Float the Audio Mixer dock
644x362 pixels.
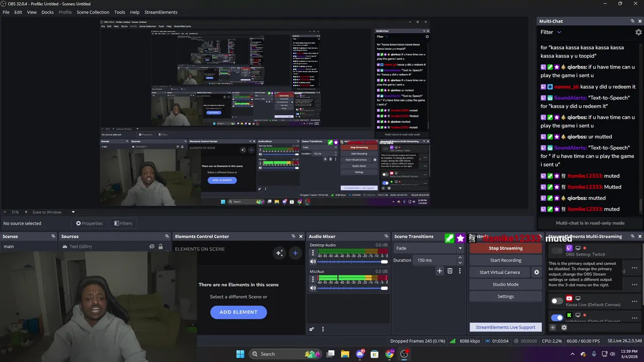(386, 236)
